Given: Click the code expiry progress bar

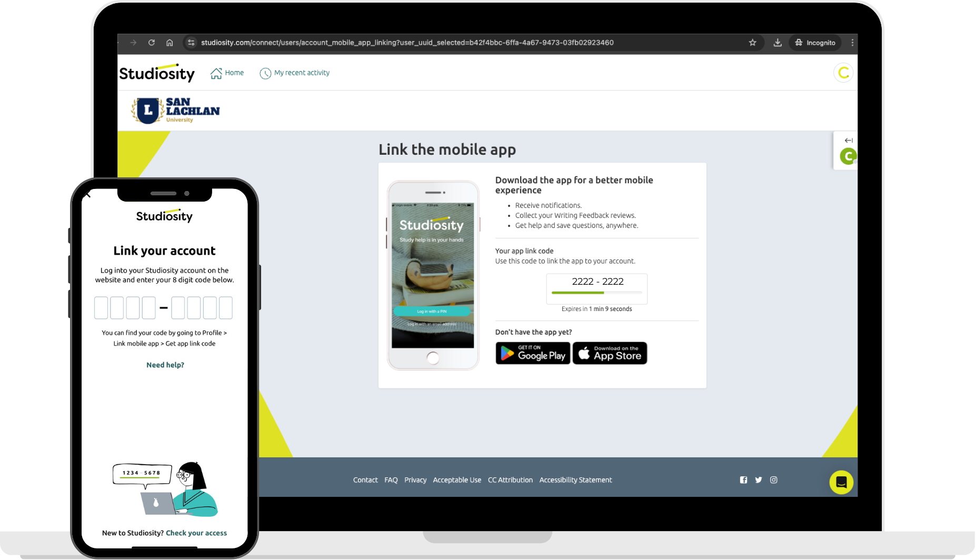Looking at the screenshot, I should tap(596, 294).
